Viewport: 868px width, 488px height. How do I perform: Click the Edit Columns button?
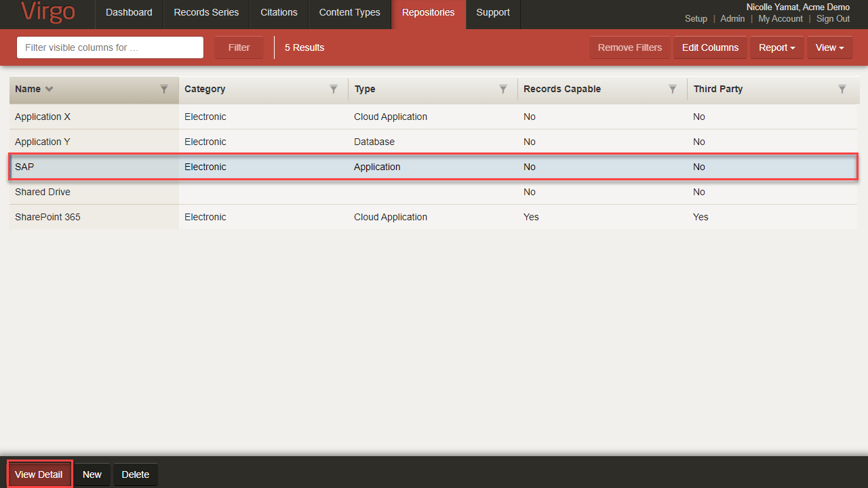click(710, 47)
